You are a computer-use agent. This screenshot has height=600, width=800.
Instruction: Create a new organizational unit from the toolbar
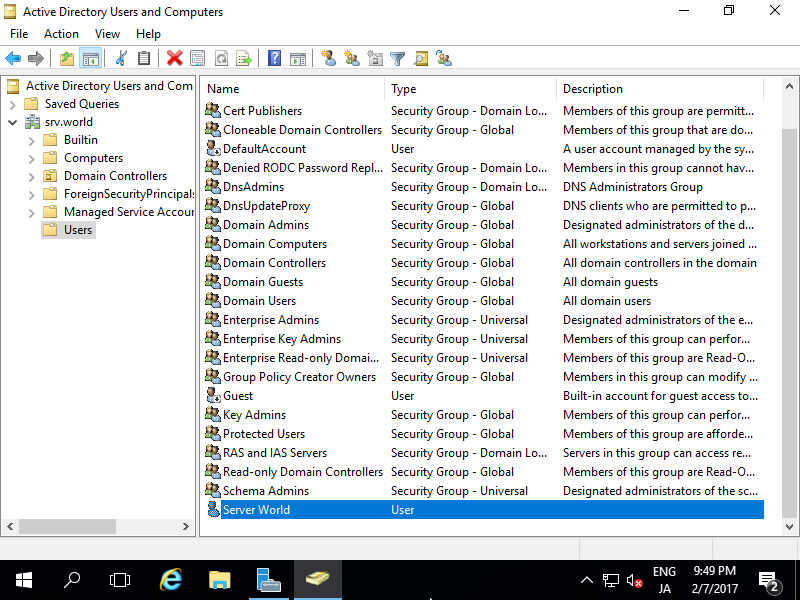click(x=375, y=59)
